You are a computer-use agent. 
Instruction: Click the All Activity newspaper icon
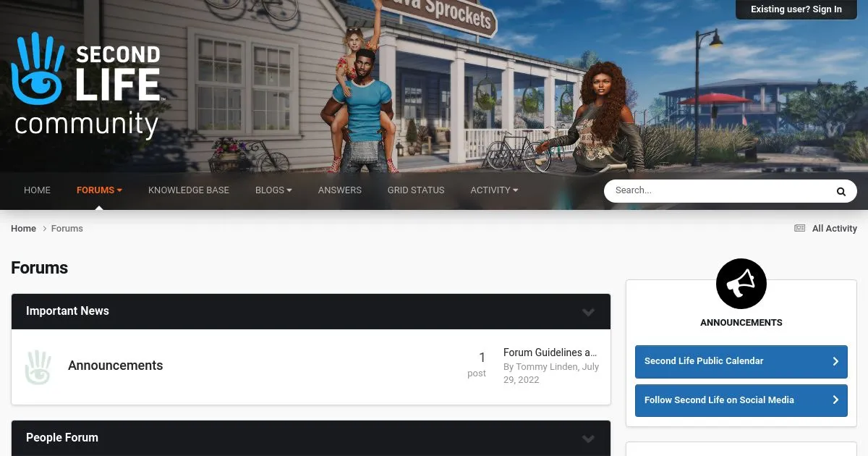[799, 229]
